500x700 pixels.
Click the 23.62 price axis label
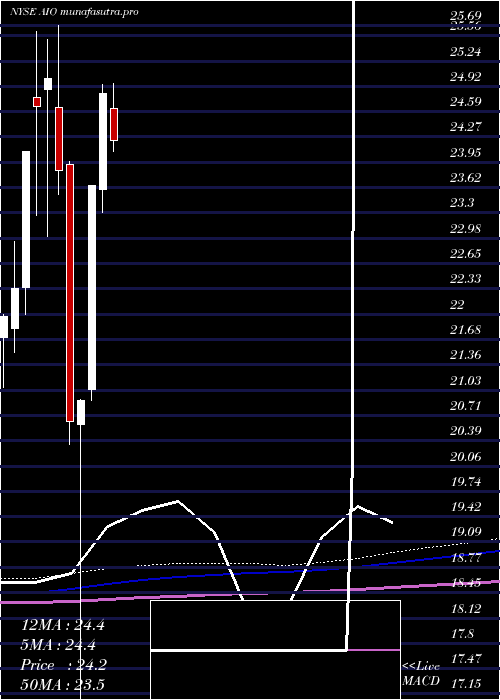[466, 178]
